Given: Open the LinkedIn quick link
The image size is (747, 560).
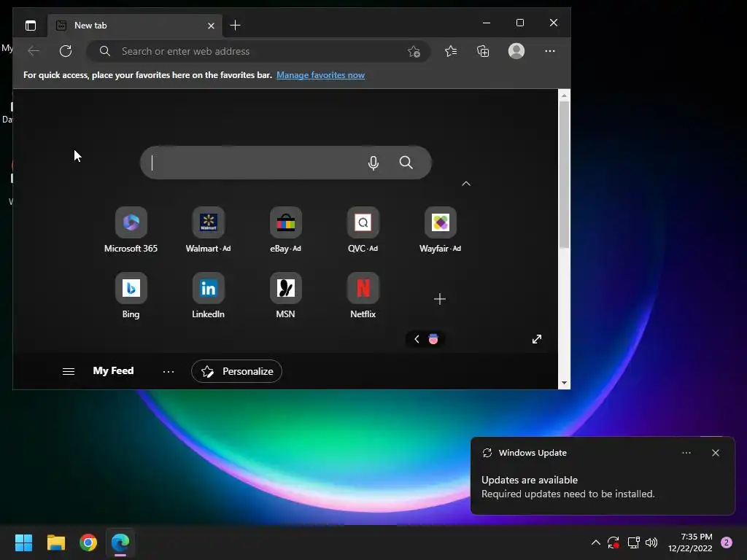Looking at the screenshot, I should point(208,296).
